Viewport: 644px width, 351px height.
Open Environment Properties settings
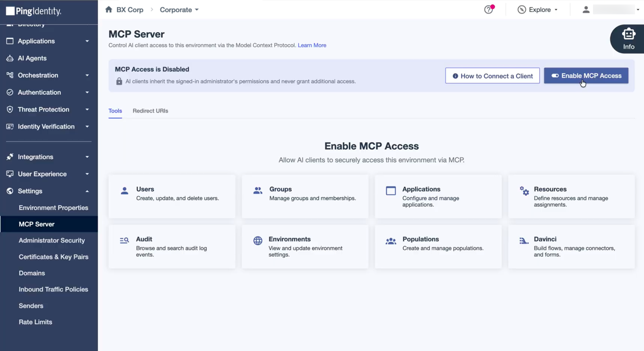pos(54,208)
